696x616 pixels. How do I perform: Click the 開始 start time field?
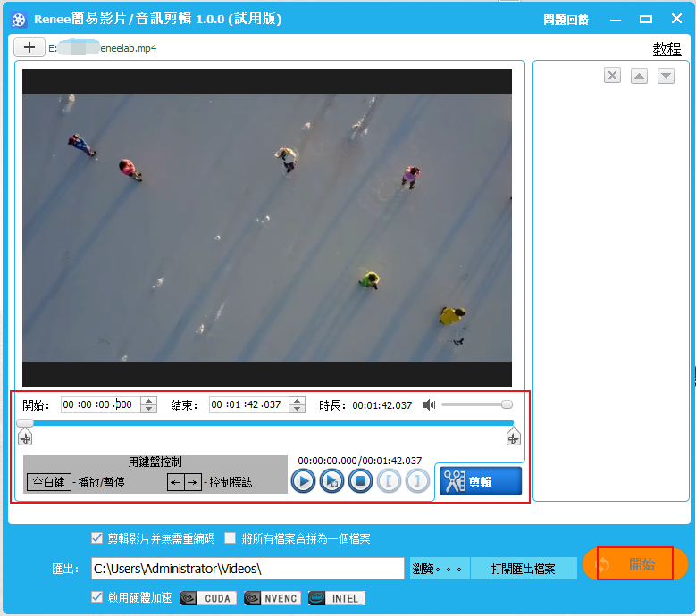[x=100, y=404]
